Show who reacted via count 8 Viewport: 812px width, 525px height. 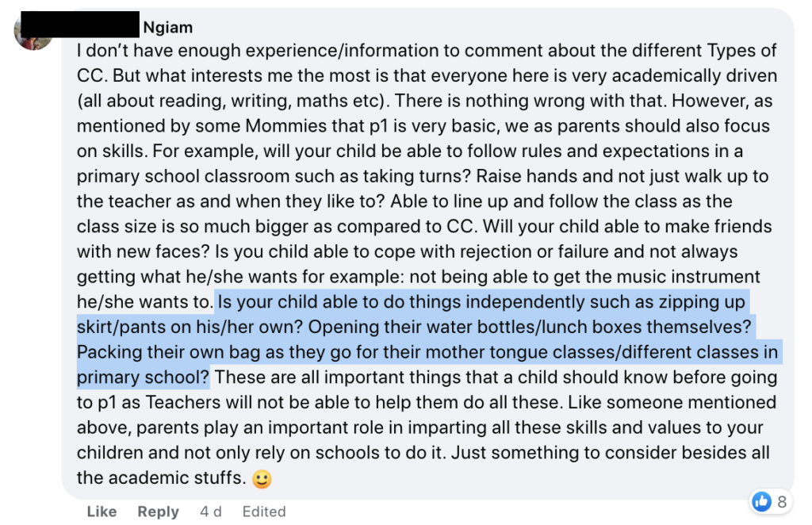[x=782, y=501]
